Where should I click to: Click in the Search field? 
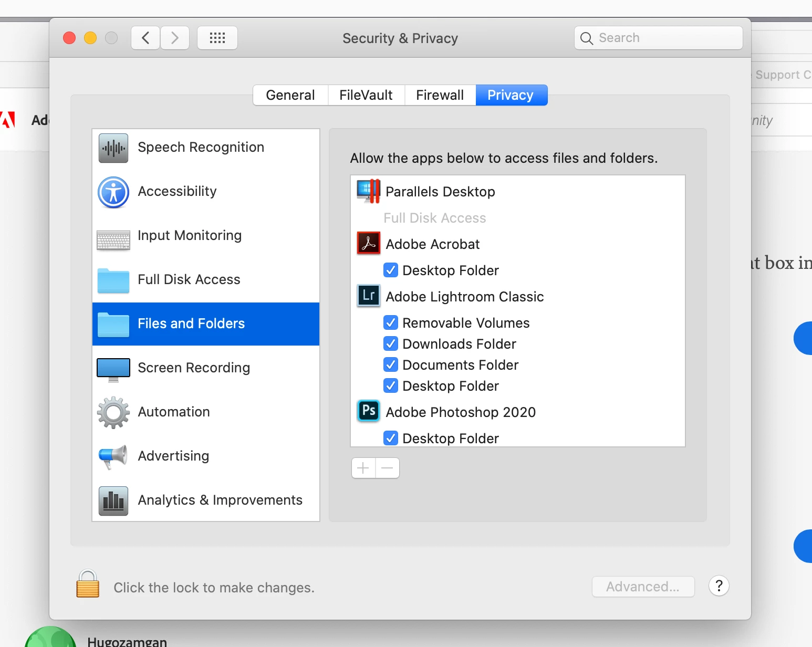659,38
